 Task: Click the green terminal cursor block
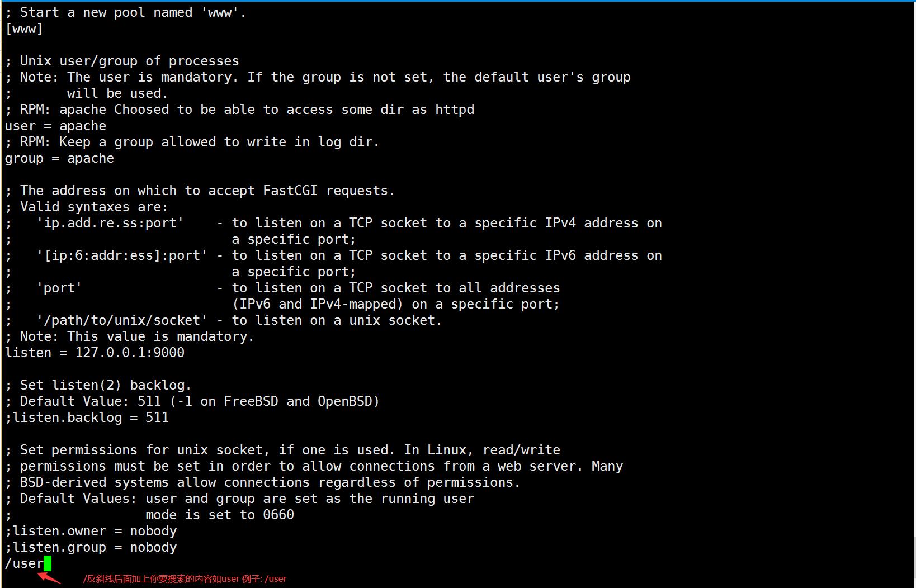point(48,563)
